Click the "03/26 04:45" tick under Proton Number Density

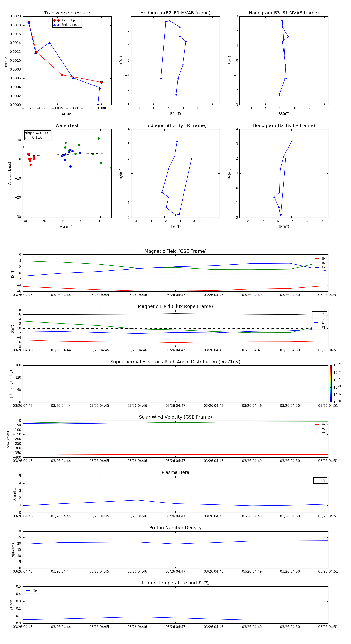(99, 571)
